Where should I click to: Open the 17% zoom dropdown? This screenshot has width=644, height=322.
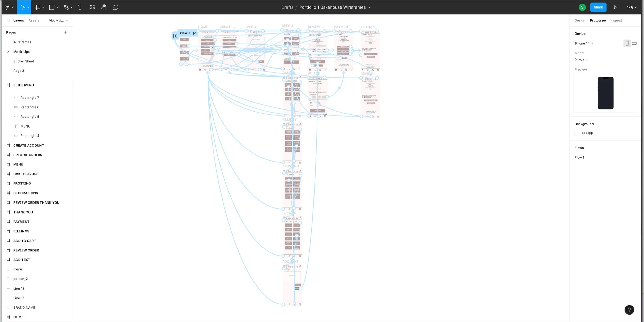tap(632, 7)
